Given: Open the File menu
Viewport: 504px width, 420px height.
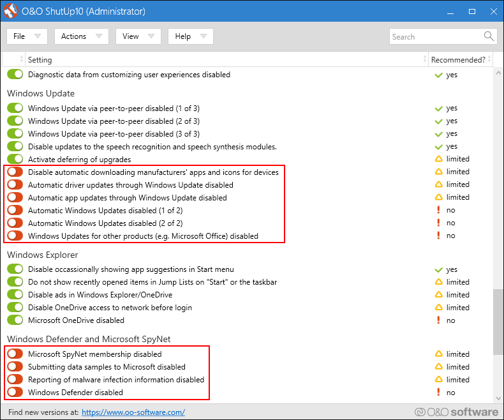Looking at the screenshot, I should (27, 36).
